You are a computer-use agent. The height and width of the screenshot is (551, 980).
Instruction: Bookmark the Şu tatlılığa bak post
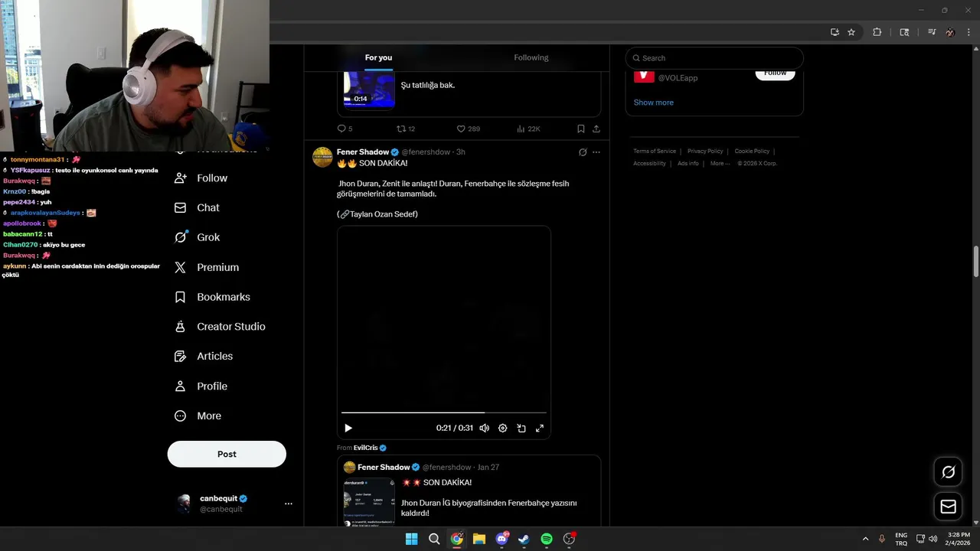[x=581, y=129]
